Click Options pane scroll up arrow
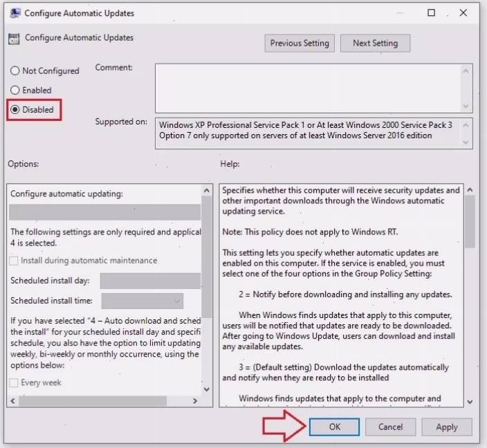Screen dimensions: 487x448 207,190
